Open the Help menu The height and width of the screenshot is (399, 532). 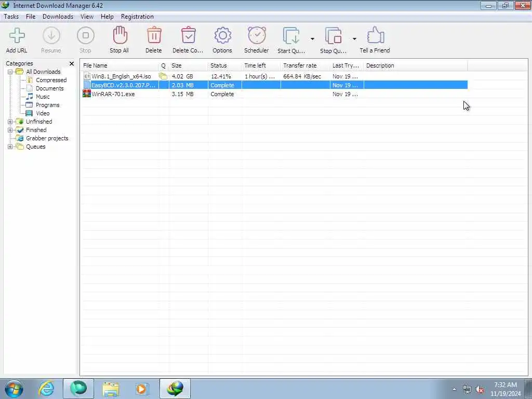107,17
